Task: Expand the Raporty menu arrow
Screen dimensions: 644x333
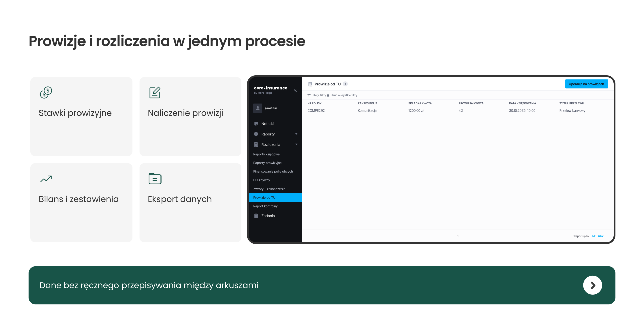Action: [x=296, y=134]
